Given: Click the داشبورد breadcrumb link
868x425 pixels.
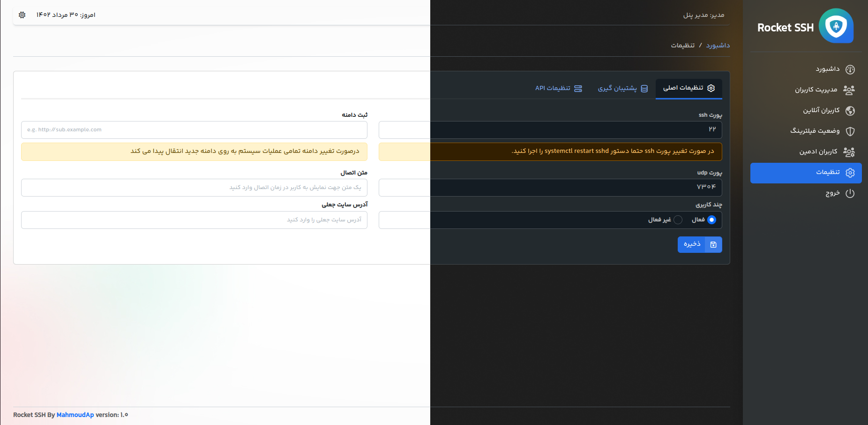Looking at the screenshot, I should point(718,46).
